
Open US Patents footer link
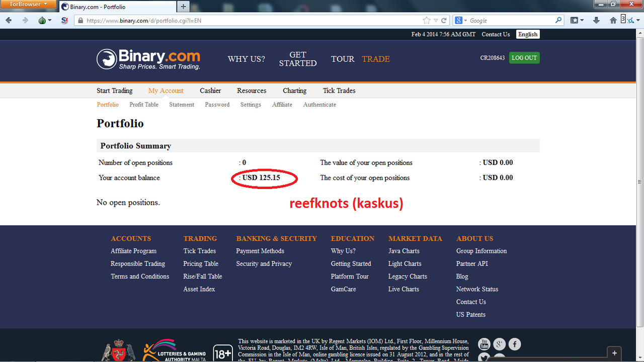471,315
